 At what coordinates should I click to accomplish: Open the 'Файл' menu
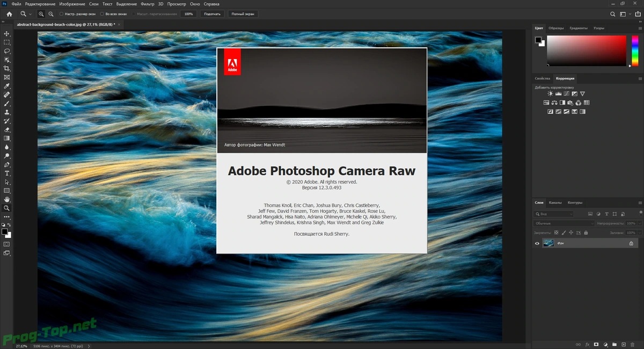[16, 4]
